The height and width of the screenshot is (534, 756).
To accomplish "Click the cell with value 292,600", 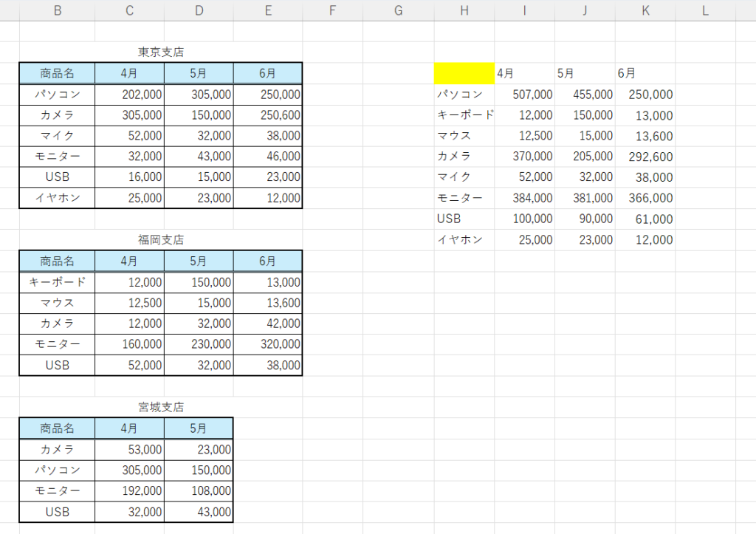I will (x=645, y=157).
